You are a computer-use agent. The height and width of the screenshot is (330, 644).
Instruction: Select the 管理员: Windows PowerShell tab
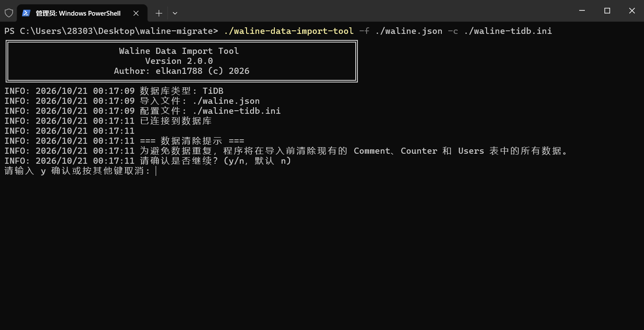pyautogui.click(x=82, y=13)
